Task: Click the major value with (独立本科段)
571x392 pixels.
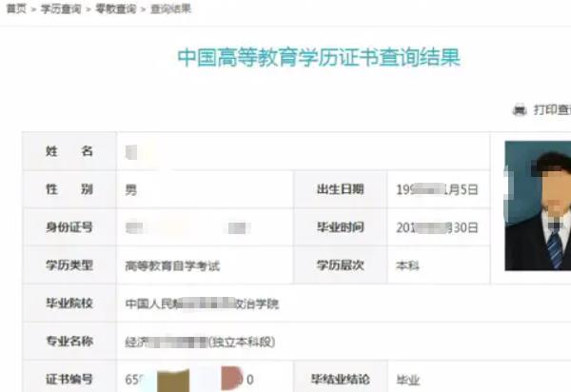Action: pyautogui.click(x=200, y=342)
